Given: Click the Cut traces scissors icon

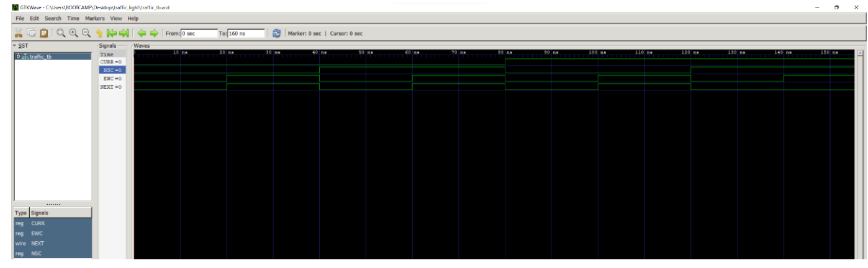Looking at the screenshot, I should coord(19,33).
